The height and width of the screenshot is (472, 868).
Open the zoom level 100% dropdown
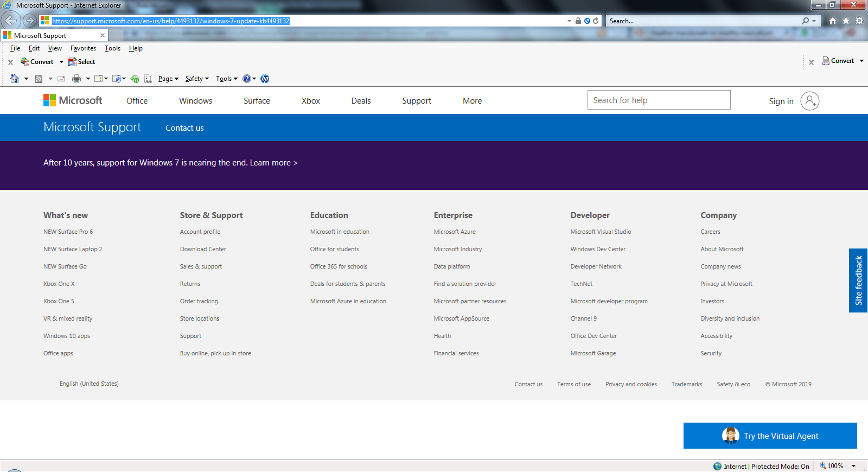853,466
